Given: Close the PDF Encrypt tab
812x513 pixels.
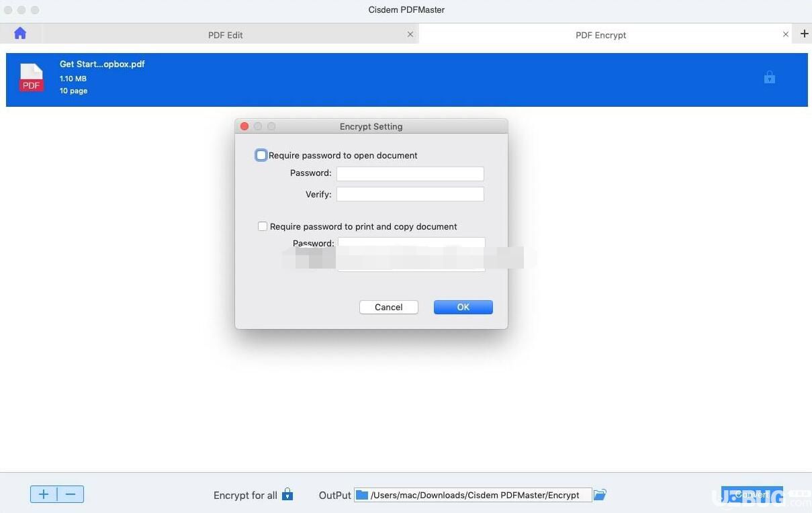Looking at the screenshot, I should click(x=786, y=34).
